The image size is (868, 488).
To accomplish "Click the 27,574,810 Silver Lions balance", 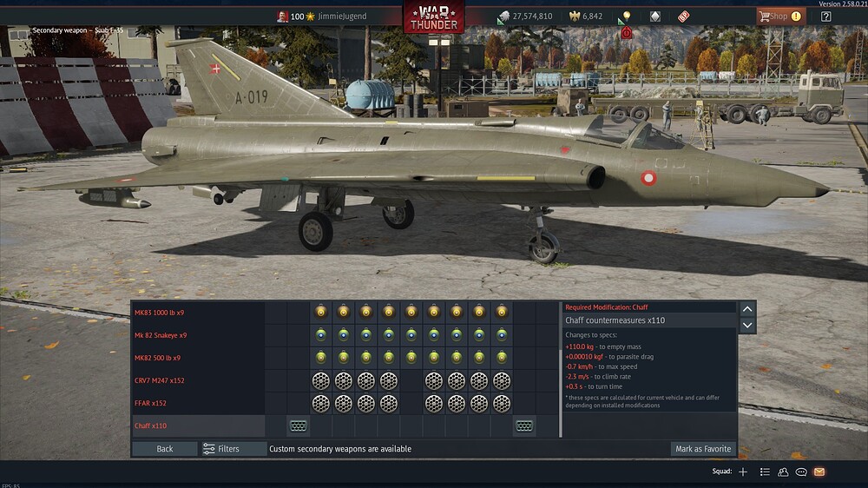I will 532,16.
